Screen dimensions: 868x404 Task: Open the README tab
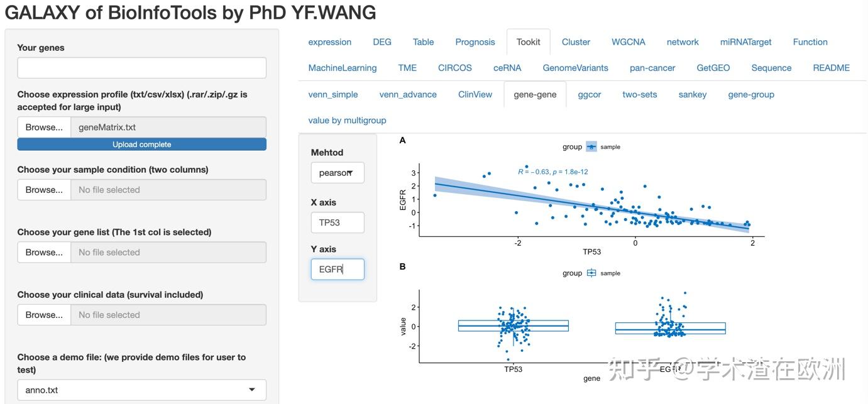point(831,68)
